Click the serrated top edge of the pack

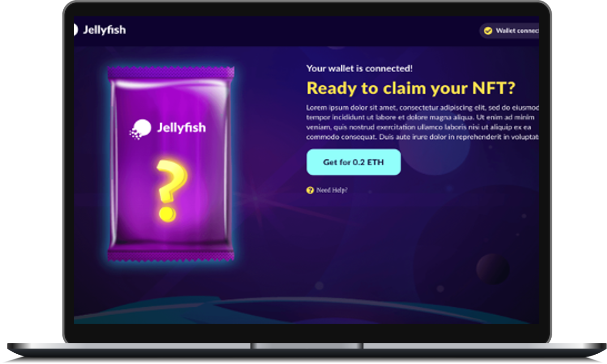point(171,72)
